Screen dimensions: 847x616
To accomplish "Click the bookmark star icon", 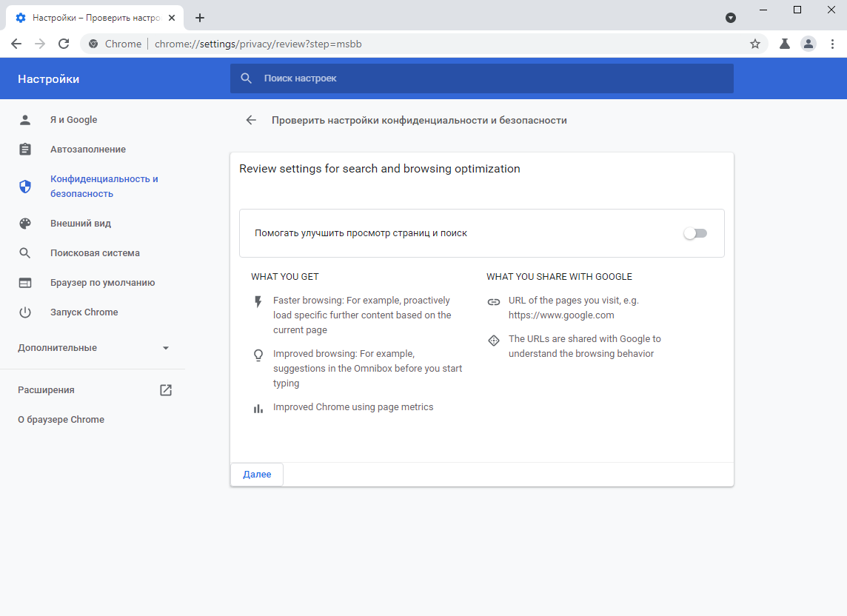I will 755,44.
